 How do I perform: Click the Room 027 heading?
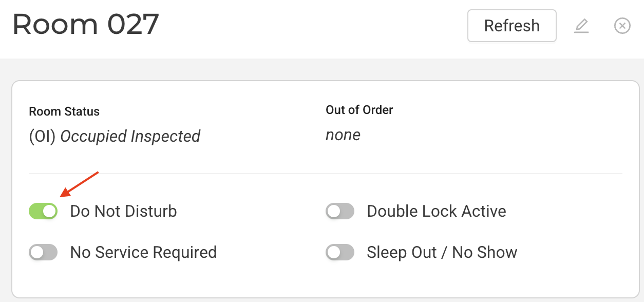click(x=85, y=24)
